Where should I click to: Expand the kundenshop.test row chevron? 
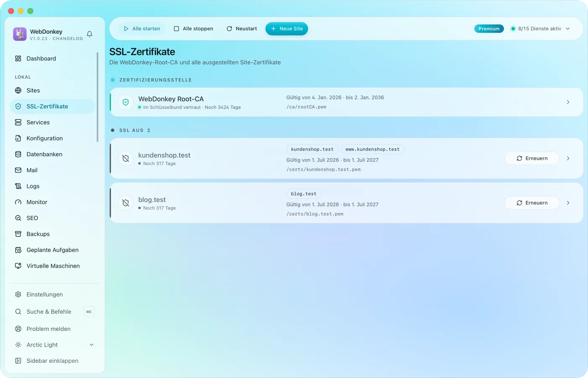pos(568,158)
